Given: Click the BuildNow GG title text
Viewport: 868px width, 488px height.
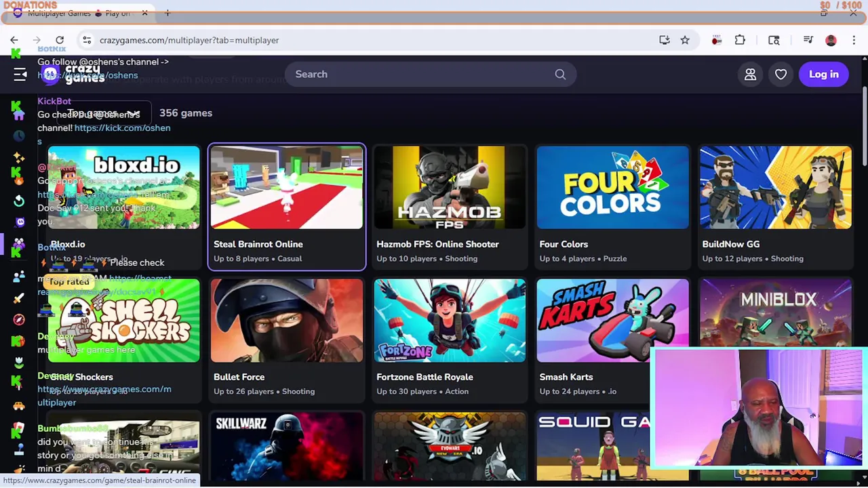Looking at the screenshot, I should [730, 244].
